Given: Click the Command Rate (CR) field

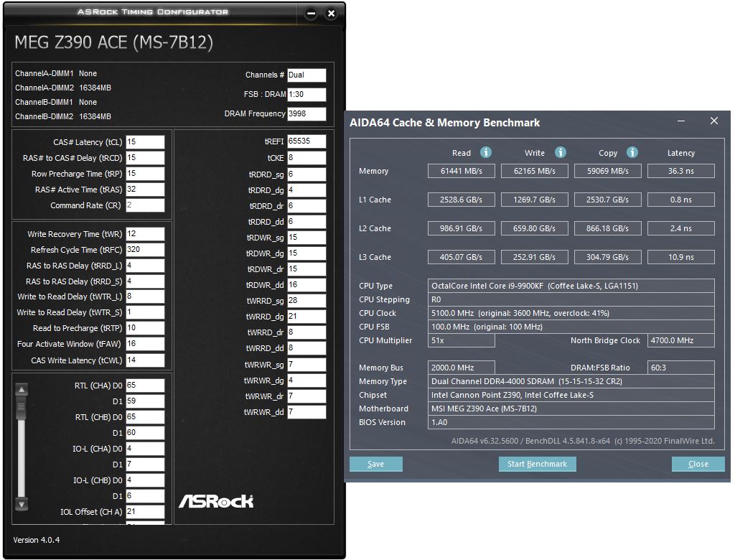Looking at the screenshot, I should (145, 205).
